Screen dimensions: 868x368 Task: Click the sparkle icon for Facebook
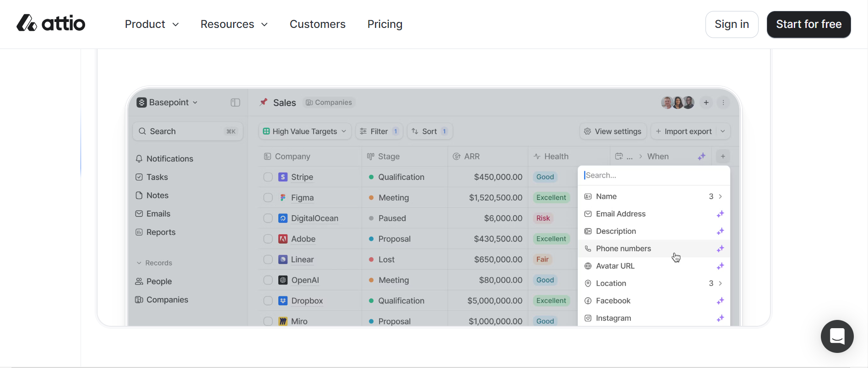pos(720,301)
